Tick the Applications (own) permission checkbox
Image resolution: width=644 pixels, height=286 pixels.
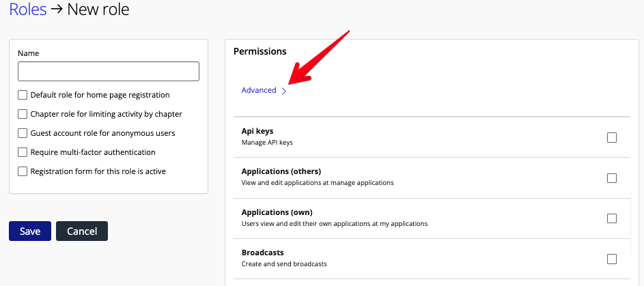point(611,218)
